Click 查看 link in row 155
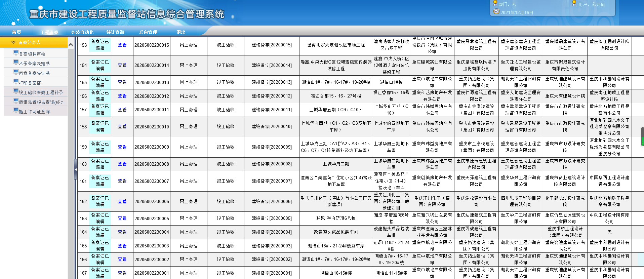 [x=122, y=82]
